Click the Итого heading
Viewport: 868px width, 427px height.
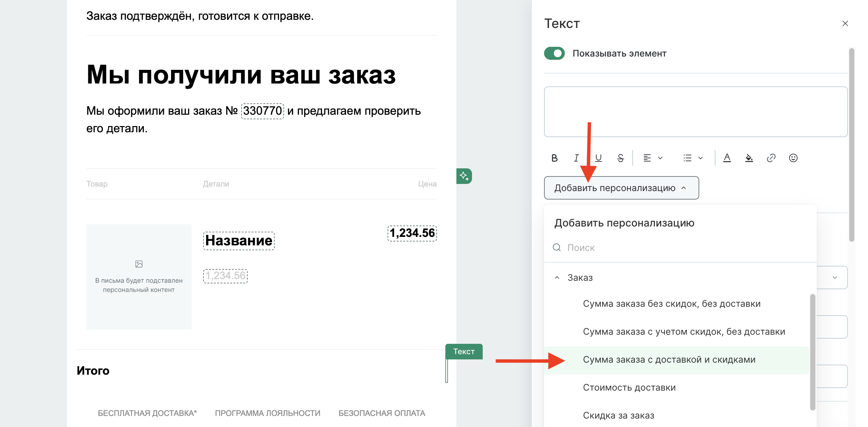[93, 371]
